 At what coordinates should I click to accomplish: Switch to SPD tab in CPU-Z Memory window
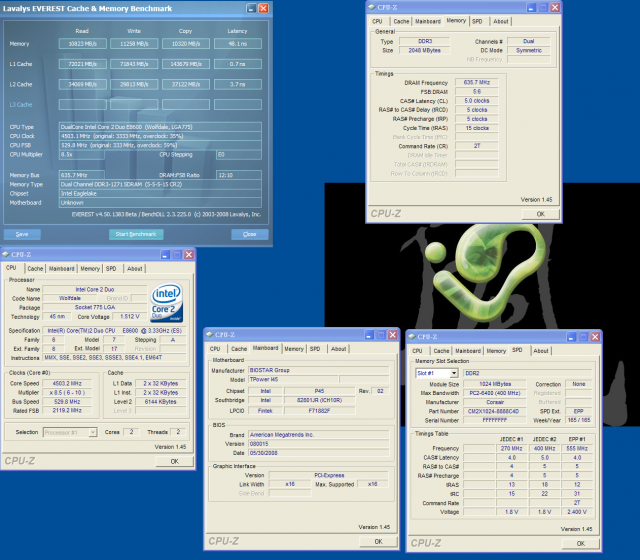pos(477,21)
